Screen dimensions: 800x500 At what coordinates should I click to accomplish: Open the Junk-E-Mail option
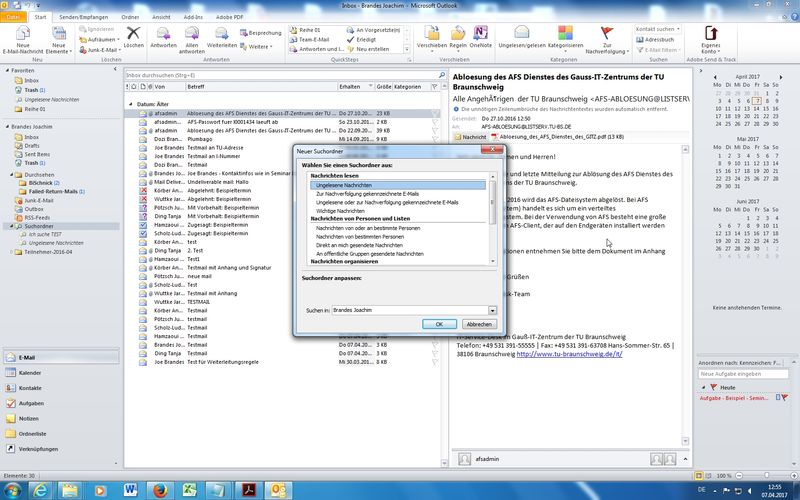(x=99, y=50)
